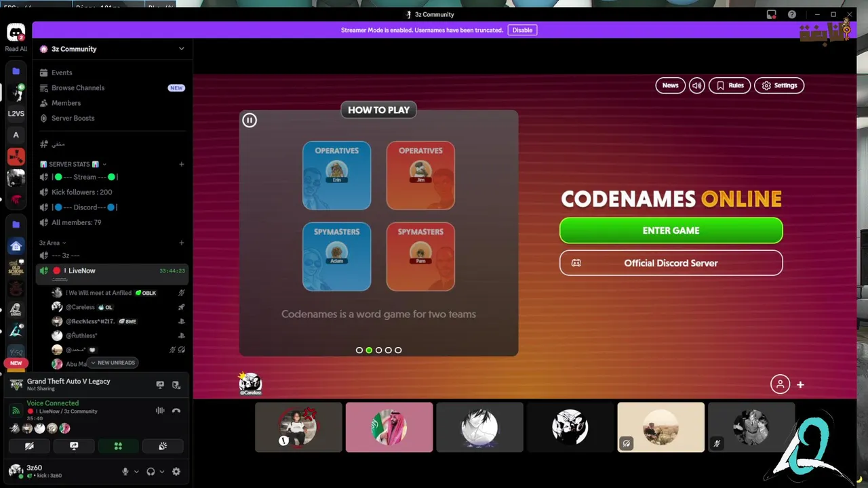Click the stop activity icon beside GTA V
The height and width of the screenshot is (488, 868).
pyautogui.click(x=176, y=384)
